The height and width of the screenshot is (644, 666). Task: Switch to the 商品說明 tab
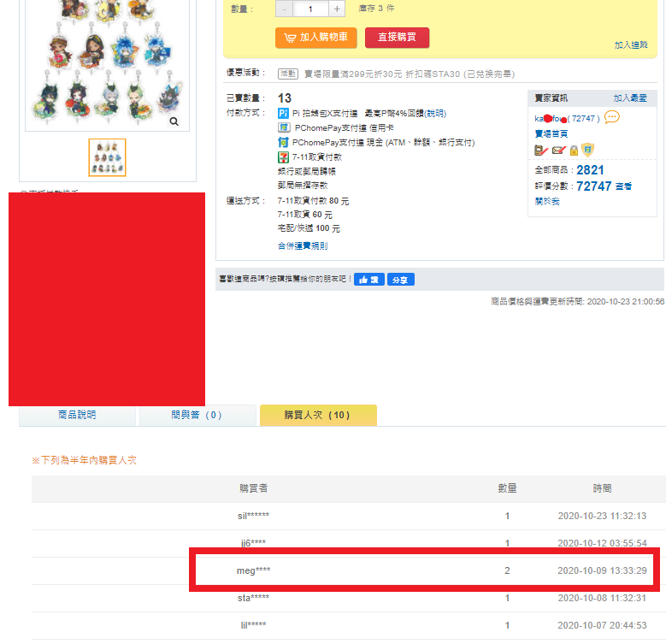(x=77, y=415)
